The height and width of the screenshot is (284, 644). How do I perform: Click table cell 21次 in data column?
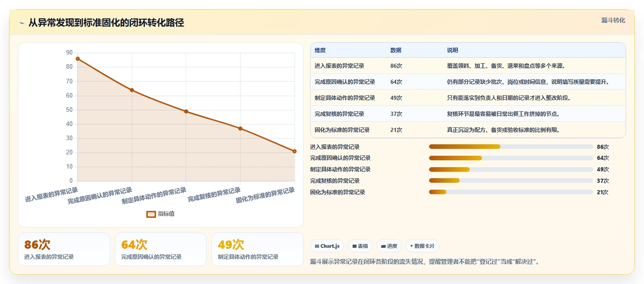[x=396, y=130]
